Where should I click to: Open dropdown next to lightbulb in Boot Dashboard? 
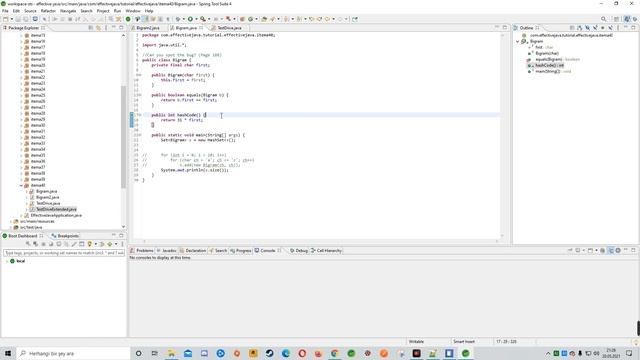point(96,244)
